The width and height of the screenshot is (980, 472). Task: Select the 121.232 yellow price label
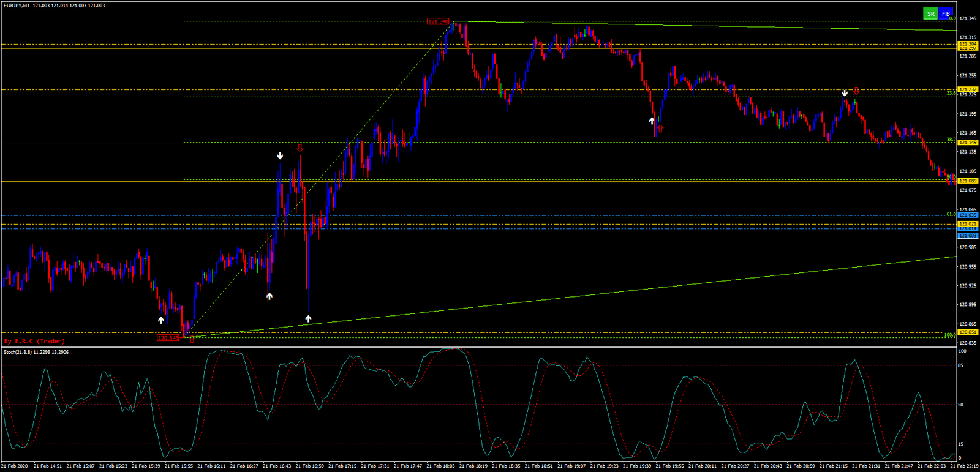968,89
